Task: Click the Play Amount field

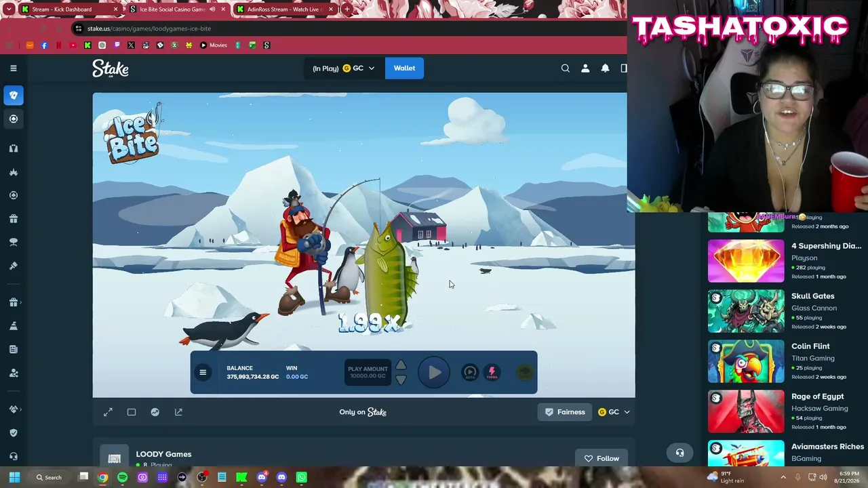Action: click(x=368, y=372)
